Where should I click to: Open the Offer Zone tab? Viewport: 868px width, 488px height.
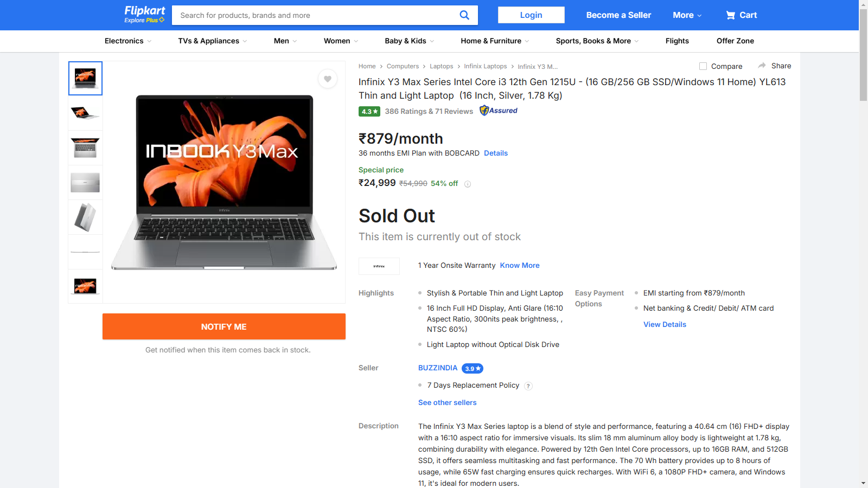click(x=735, y=41)
